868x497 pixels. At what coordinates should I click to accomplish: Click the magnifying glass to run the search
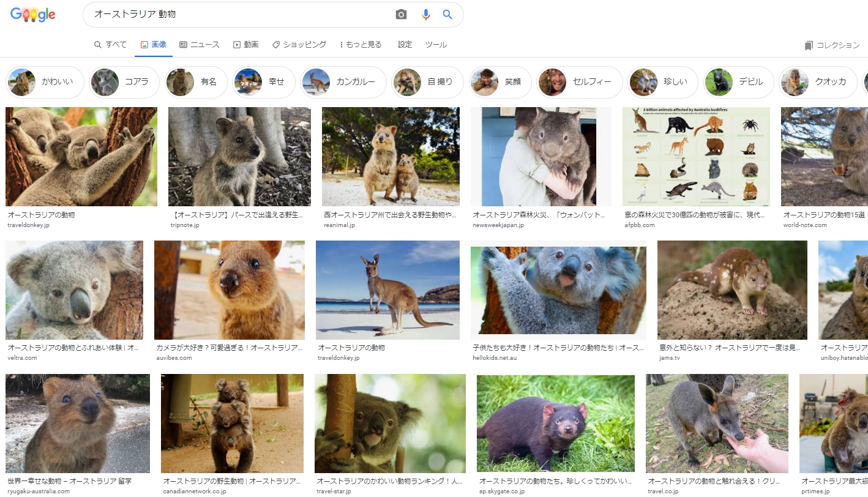(x=447, y=14)
